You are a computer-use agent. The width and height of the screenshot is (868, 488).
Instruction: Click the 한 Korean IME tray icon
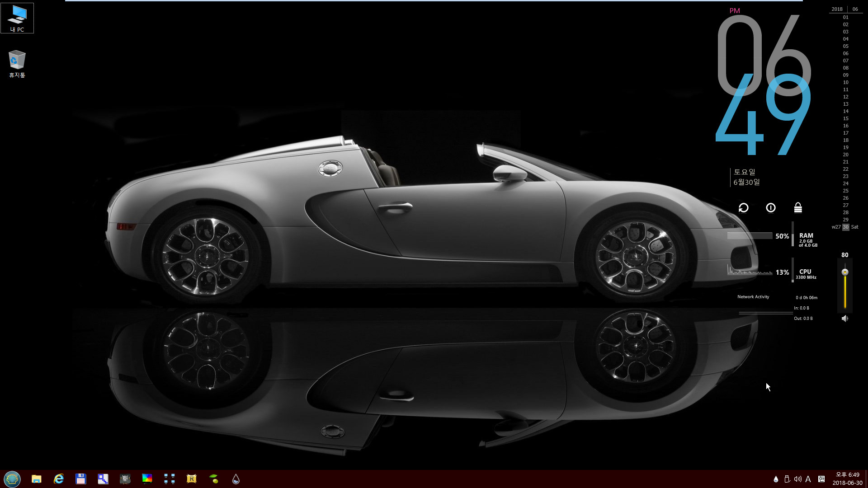point(821,479)
